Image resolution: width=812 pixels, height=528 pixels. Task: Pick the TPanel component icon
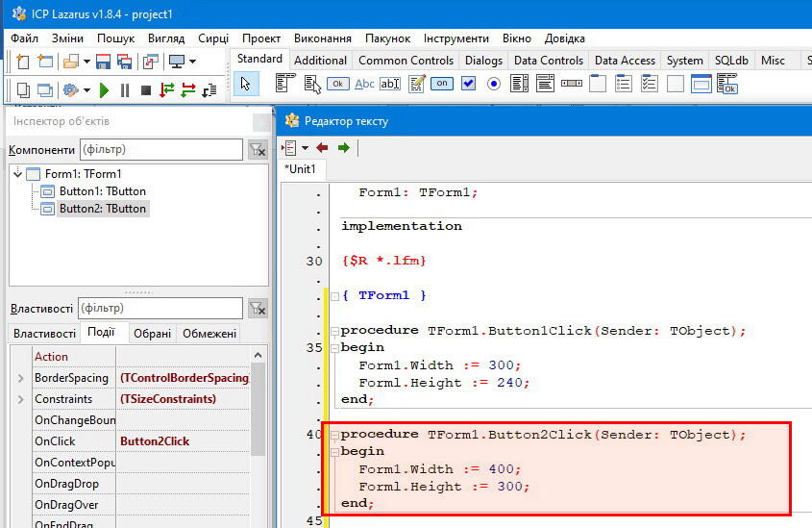click(x=676, y=84)
